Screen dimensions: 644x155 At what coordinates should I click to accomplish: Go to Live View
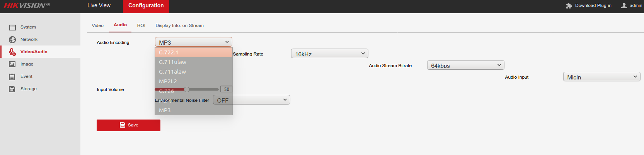[99, 5]
